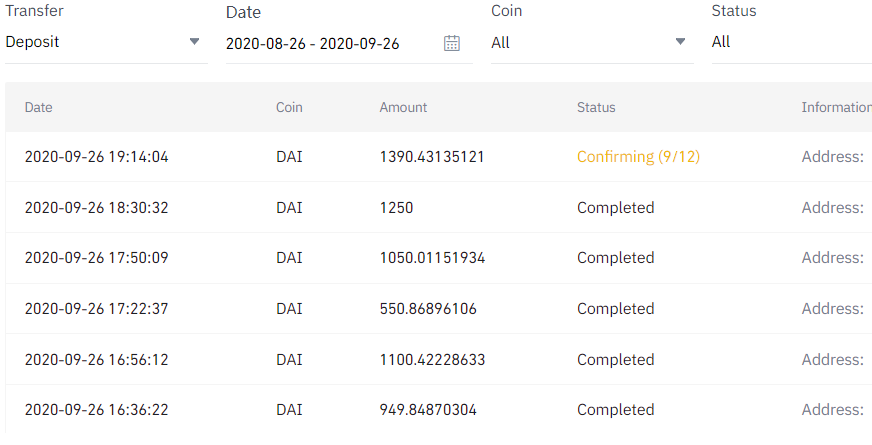Select the 1250 DAI deposit row
The width and height of the screenshot is (872, 445).
point(439,207)
